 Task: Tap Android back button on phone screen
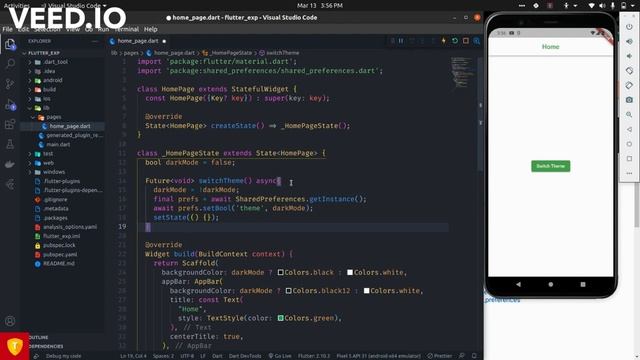pyautogui.click(x=518, y=284)
